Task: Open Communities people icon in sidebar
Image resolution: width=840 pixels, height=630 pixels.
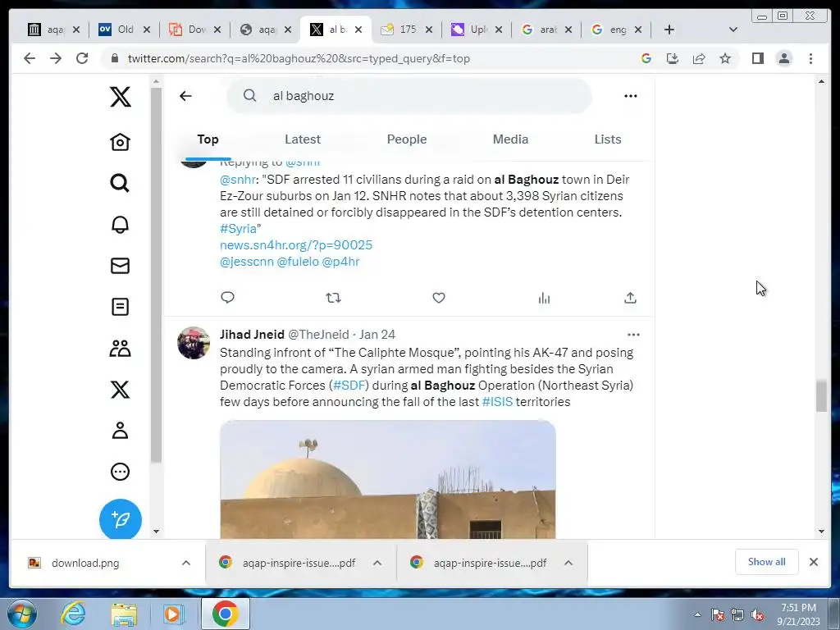Action: [120, 348]
